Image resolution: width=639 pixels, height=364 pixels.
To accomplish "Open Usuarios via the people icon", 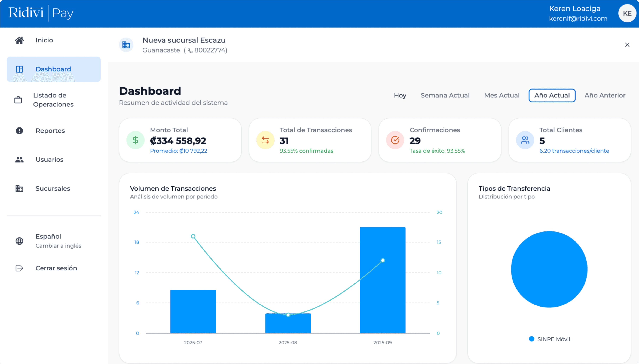I will 19,160.
